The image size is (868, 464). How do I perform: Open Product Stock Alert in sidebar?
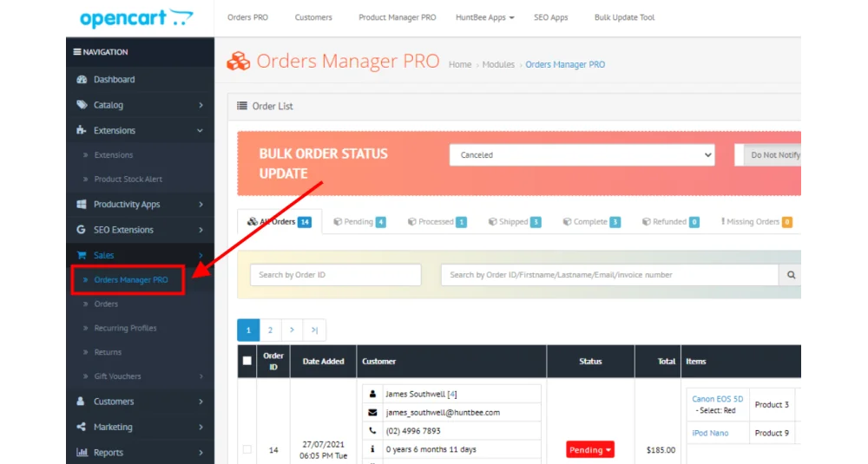[128, 180]
